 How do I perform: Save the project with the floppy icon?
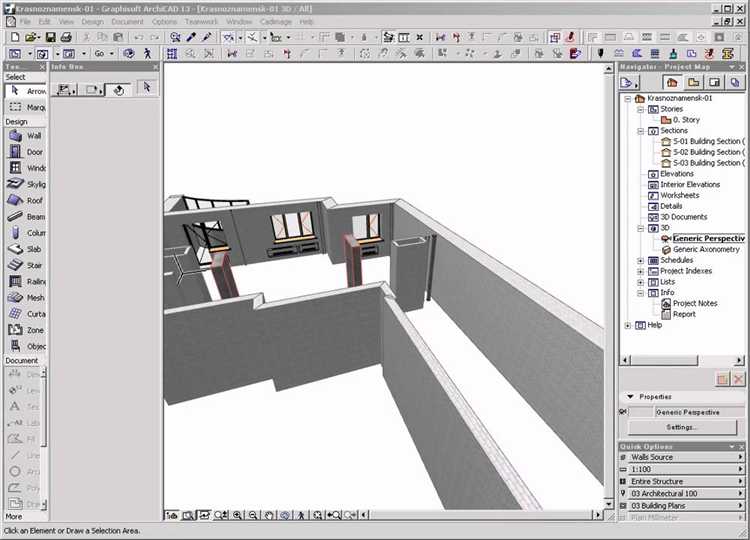[50, 37]
